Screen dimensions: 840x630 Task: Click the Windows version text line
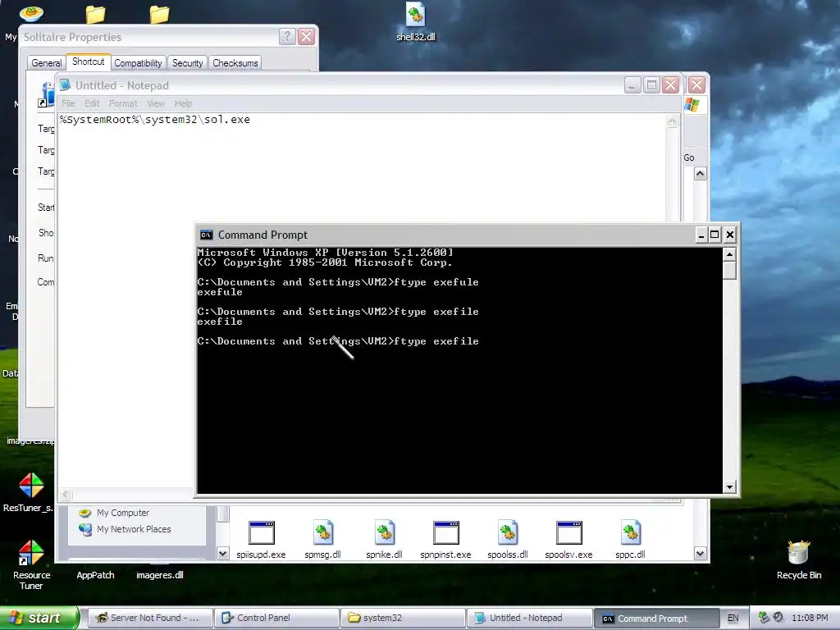tap(325, 253)
